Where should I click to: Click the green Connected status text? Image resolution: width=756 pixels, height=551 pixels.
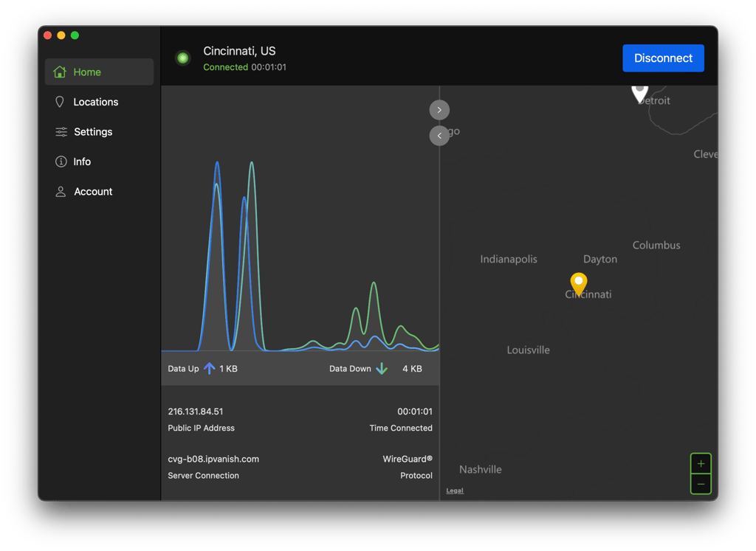click(x=226, y=67)
